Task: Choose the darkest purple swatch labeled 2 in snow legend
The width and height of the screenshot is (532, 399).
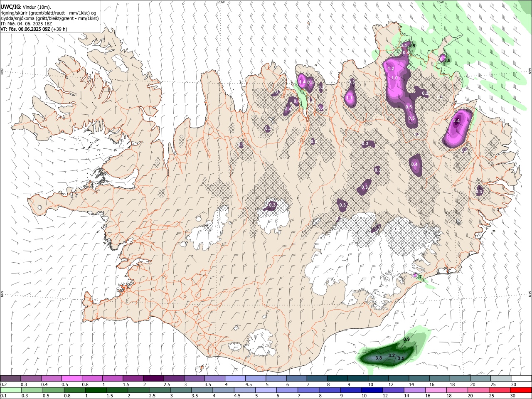Action: (x=153, y=379)
